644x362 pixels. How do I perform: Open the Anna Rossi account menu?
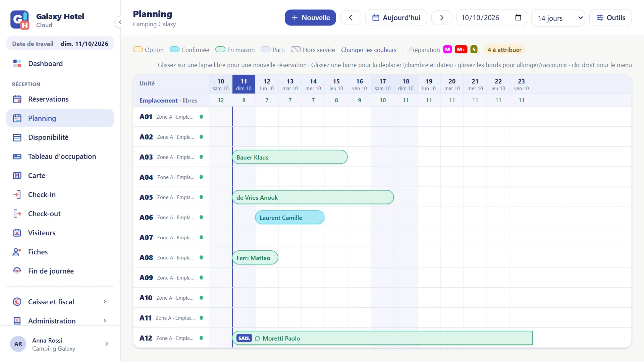[x=60, y=344]
